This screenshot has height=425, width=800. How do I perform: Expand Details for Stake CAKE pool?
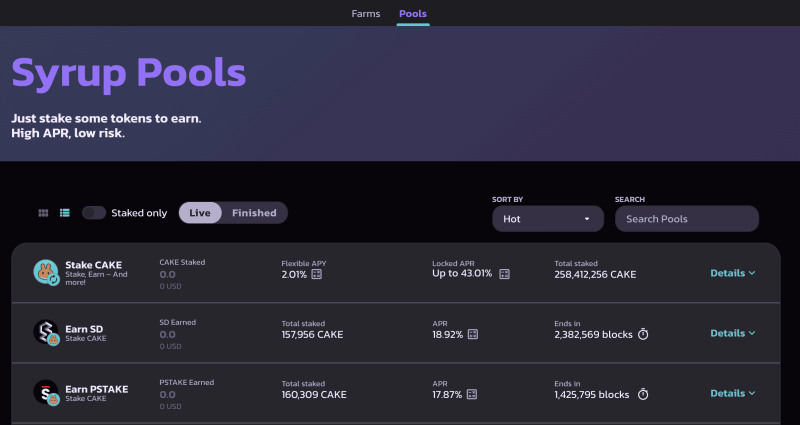(x=733, y=273)
